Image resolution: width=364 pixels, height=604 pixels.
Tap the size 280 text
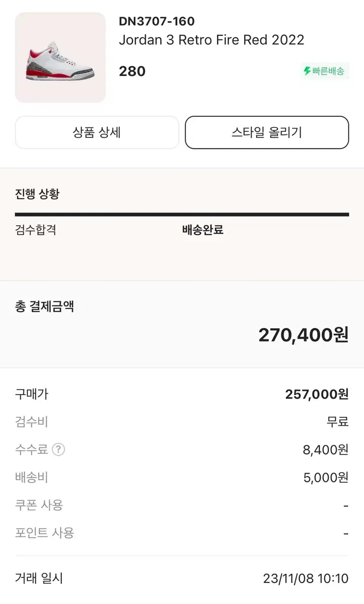click(132, 71)
